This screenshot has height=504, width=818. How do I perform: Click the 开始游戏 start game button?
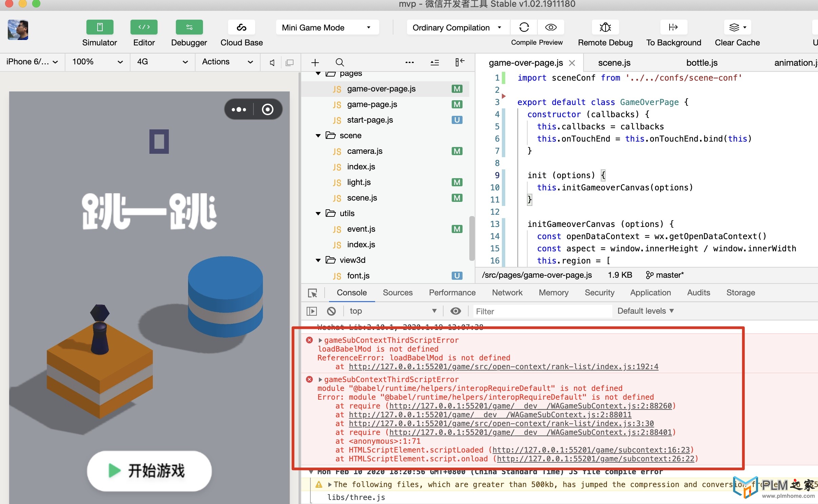(x=149, y=471)
